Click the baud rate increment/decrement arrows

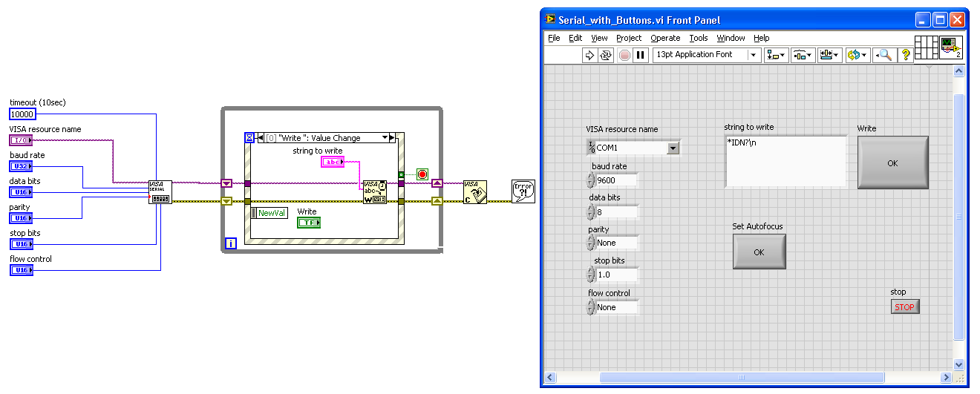(591, 180)
